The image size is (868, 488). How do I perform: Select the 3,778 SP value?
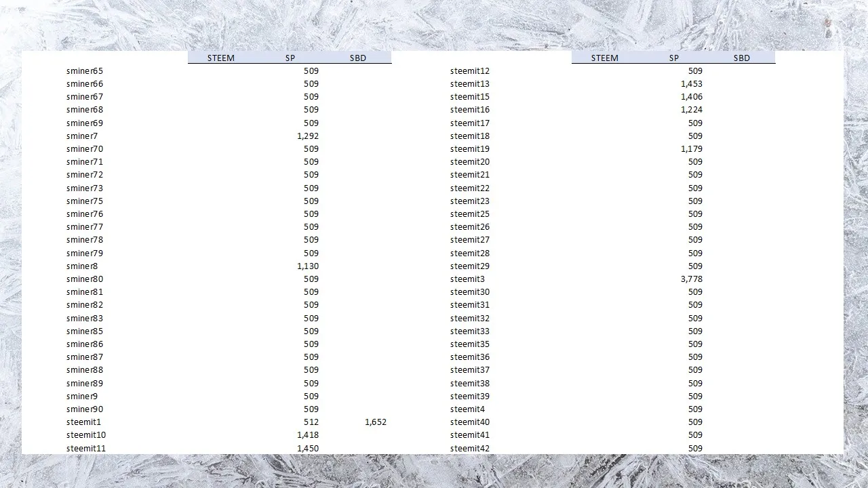click(692, 279)
